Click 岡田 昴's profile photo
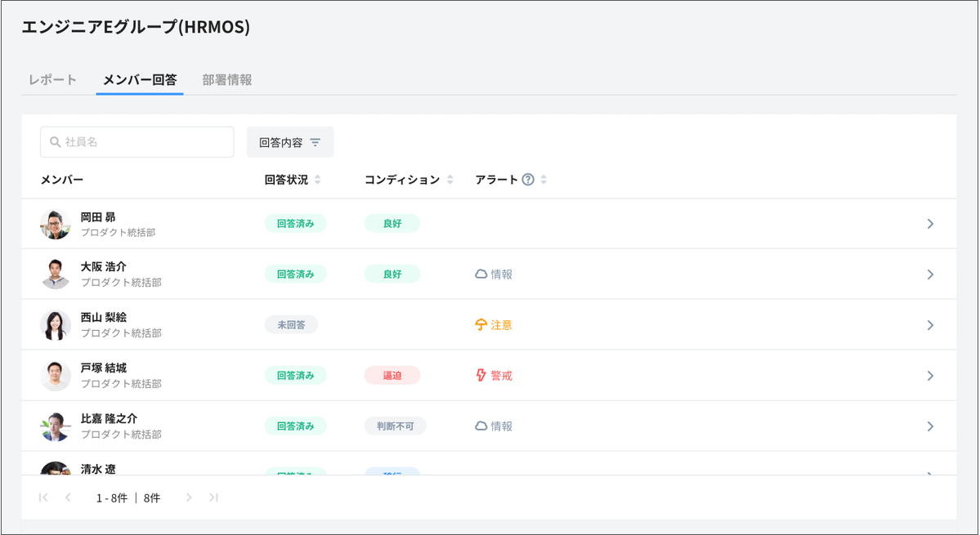The width and height of the screenshot is (980, 535). (x=55, y=223)
